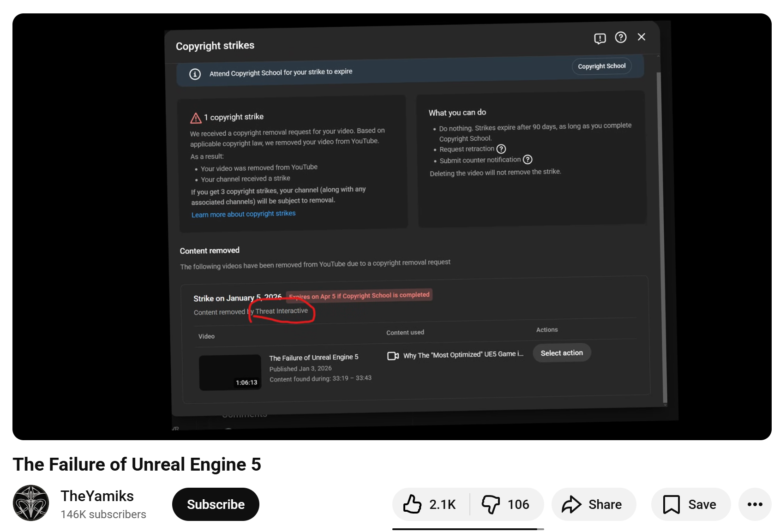This screenshot has height=532, width=780.
Task: Open the Select action dropdown
Action: (562, 353)
